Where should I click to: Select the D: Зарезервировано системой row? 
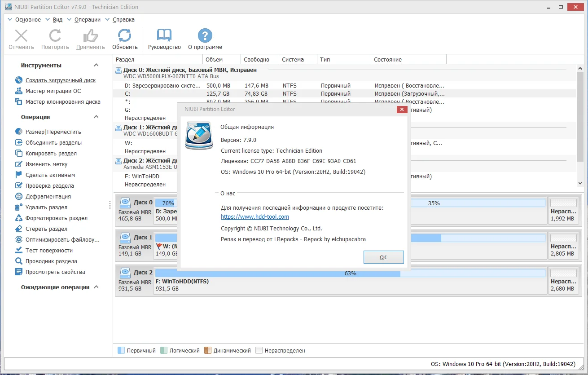[345, 86]
